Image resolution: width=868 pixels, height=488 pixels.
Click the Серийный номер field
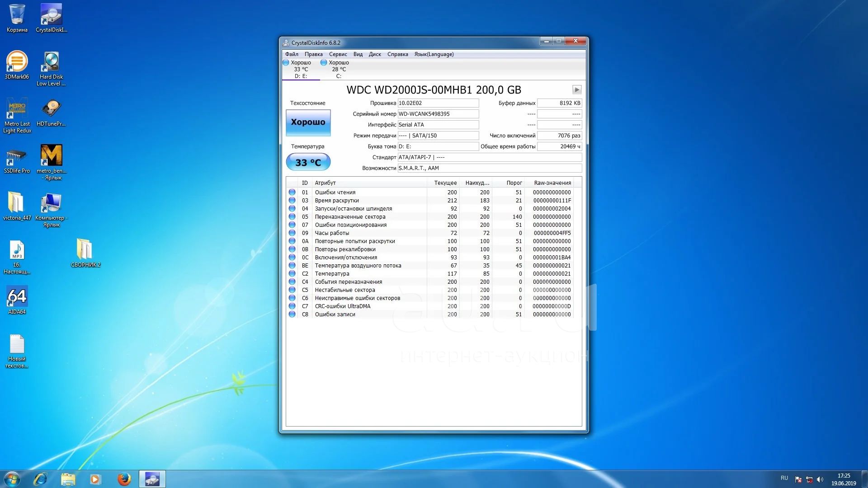click(438, 114)
